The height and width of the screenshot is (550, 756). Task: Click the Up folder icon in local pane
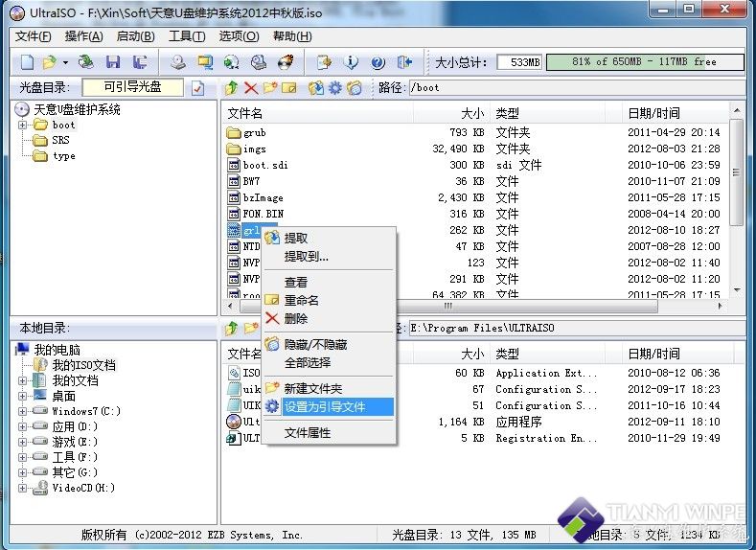click(x=232, y=328)
